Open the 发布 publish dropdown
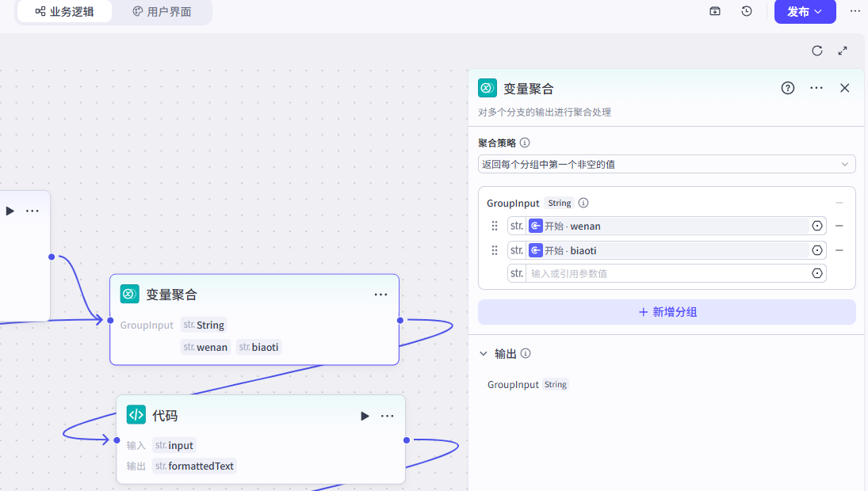Viewport: 868px width, 491px height. tap(805, 12)
